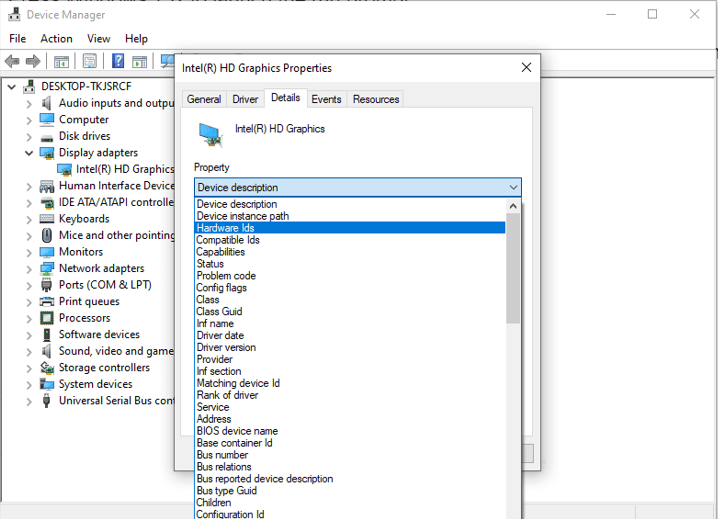Click the Monitors category icon
The height and width of the screenshot is (519, 718).
[47, 252]
